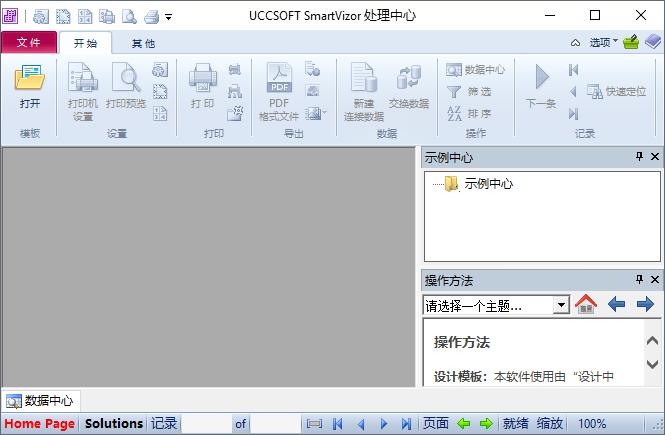The width and height of the screenshot is (665, 435).
Task: Click the middle small icon in 导出 group
Action: tap(313, 91)
